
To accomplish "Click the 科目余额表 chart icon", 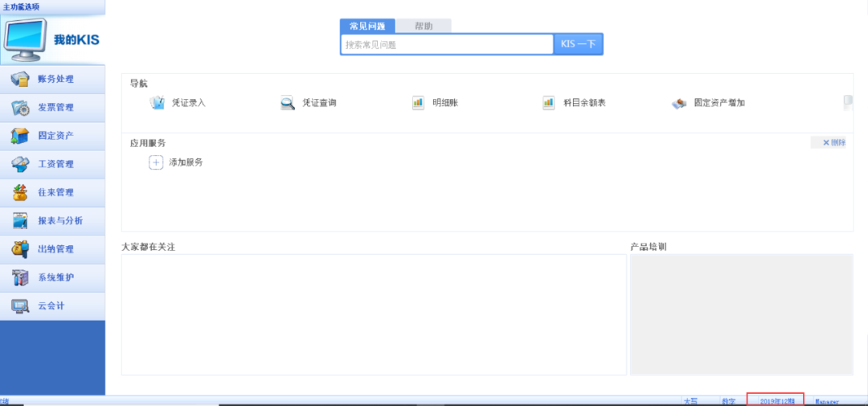I will [x=549, y=103].
